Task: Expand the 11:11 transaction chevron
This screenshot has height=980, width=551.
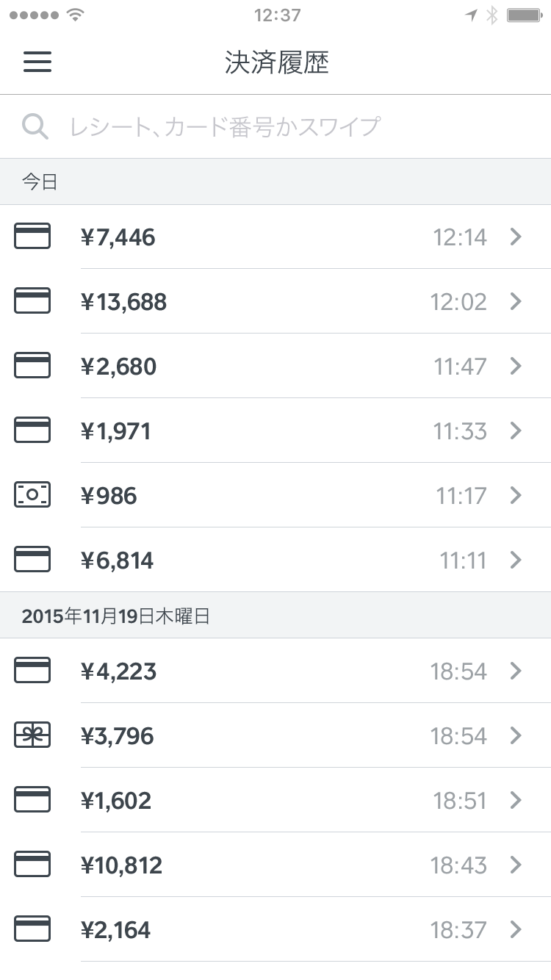Action: [x=516, y=561]
